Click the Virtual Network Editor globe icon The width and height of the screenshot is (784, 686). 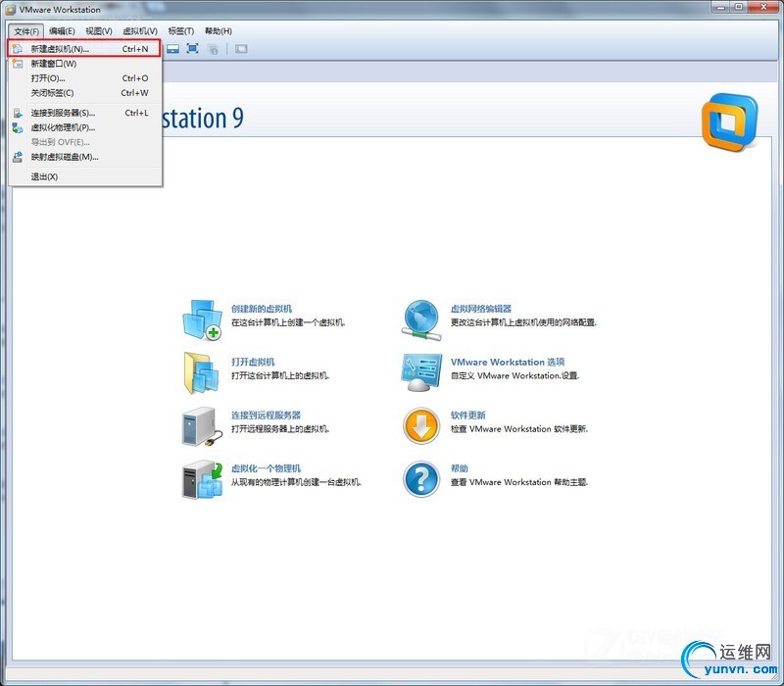(421, 320)
